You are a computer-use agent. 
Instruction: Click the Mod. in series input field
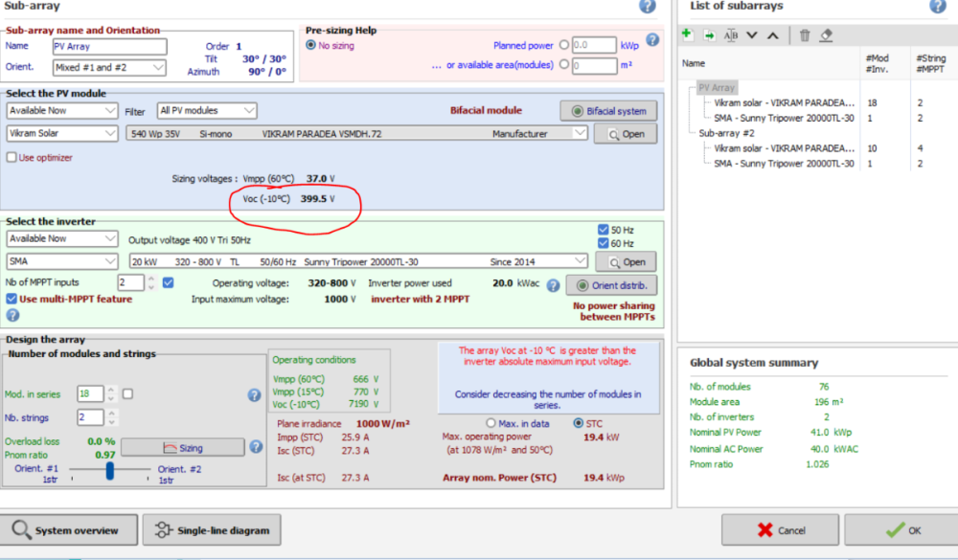click(90, 394)
